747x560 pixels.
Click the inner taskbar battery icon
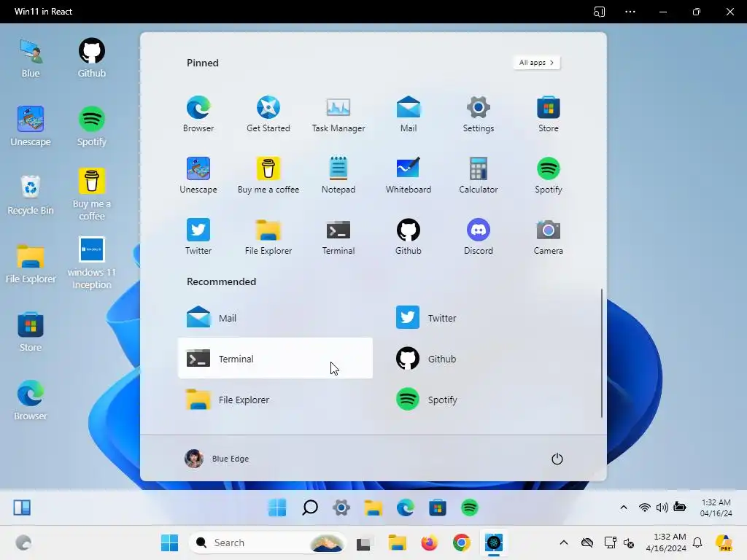pos(680,507)
